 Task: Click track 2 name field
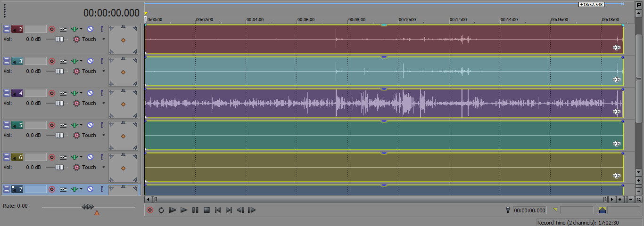[x=36, y=29]
